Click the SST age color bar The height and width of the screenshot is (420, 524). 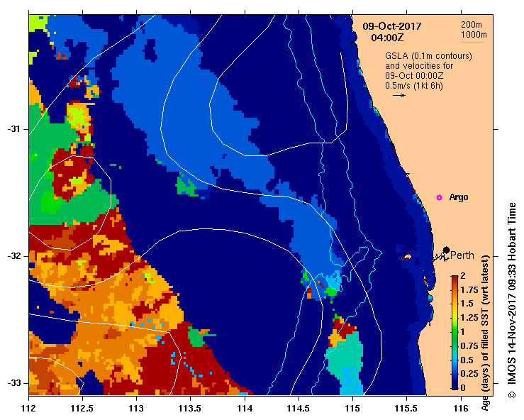455,333
